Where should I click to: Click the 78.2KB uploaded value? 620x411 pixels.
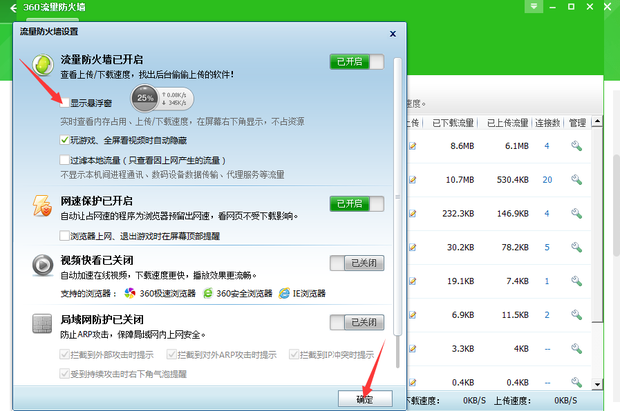[x=515, y=248]
